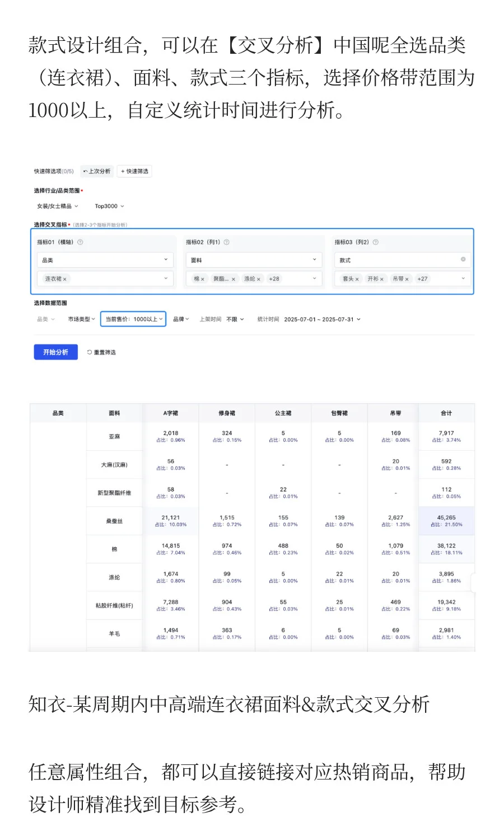Expand the 品类 indicator select box
Viewport: 504px width, 840px height.
pos(105,260)
